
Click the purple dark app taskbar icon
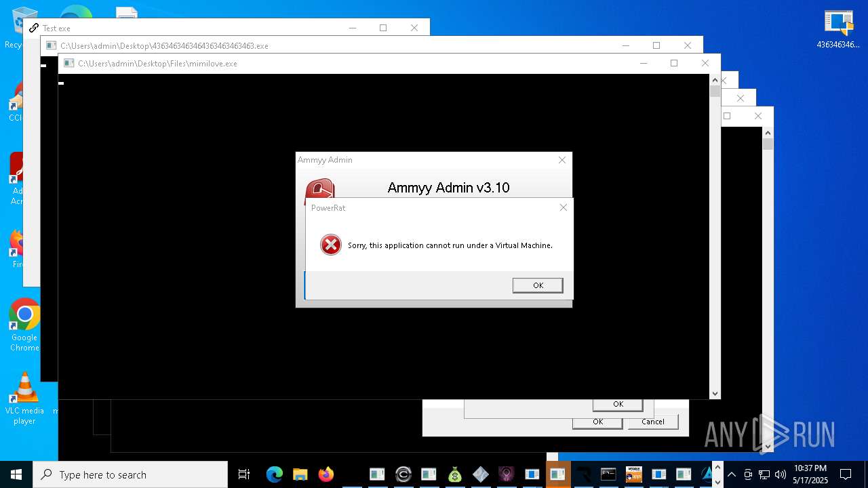pyautogui.click(x=507, y=474)
